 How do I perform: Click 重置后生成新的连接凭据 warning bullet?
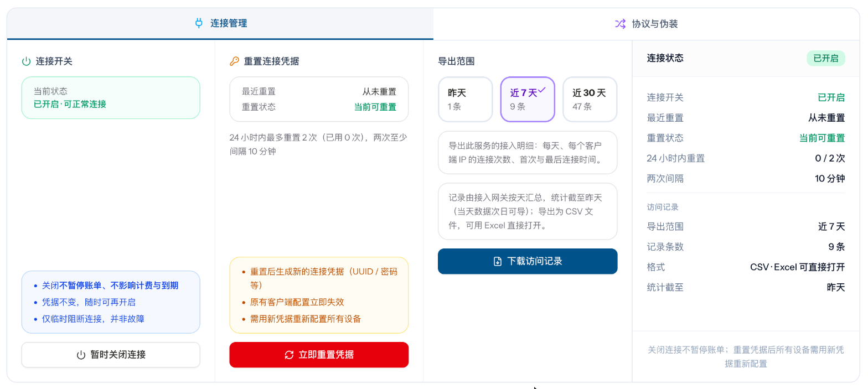pyautogui.click(x=324, y=279)
